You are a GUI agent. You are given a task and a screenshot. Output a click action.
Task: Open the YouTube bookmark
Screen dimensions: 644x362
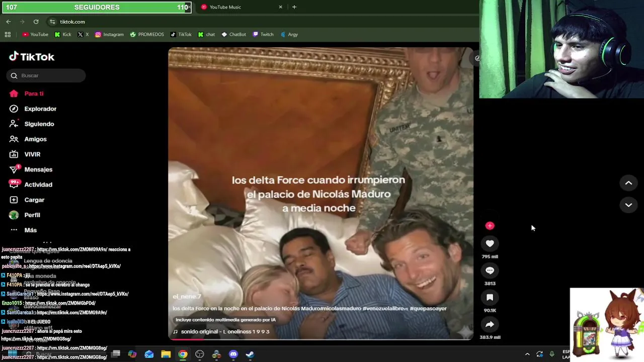click(35, 35)
